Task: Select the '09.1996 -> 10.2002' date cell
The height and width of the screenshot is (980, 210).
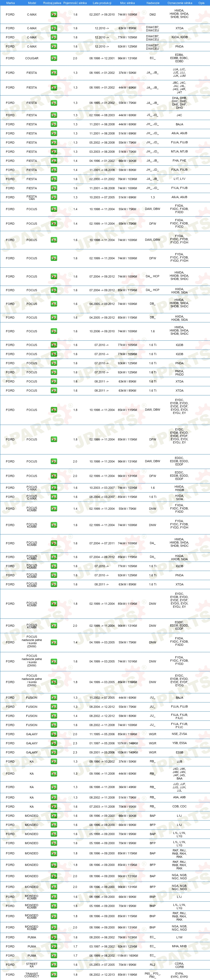Action: (102, 762)
